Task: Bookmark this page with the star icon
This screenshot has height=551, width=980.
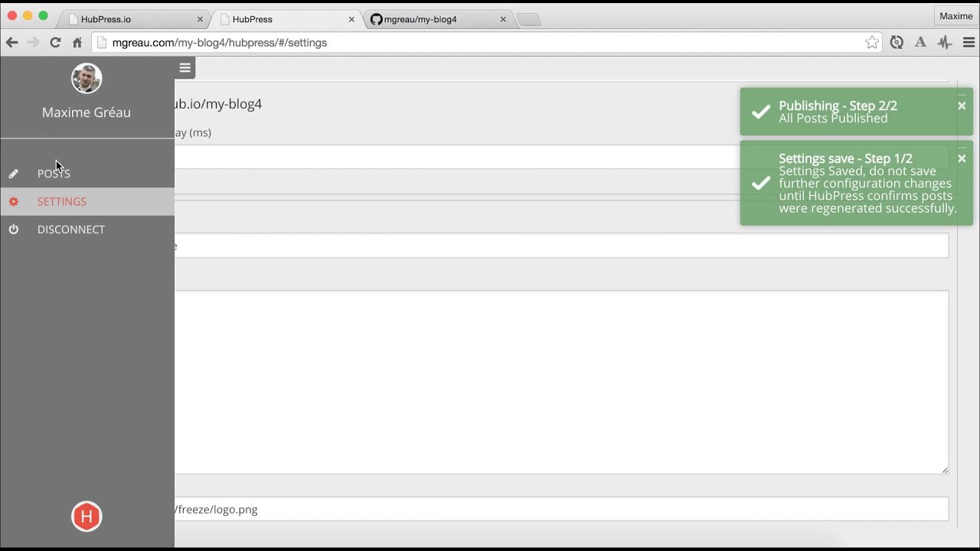Action: click(x=872, y=43)
